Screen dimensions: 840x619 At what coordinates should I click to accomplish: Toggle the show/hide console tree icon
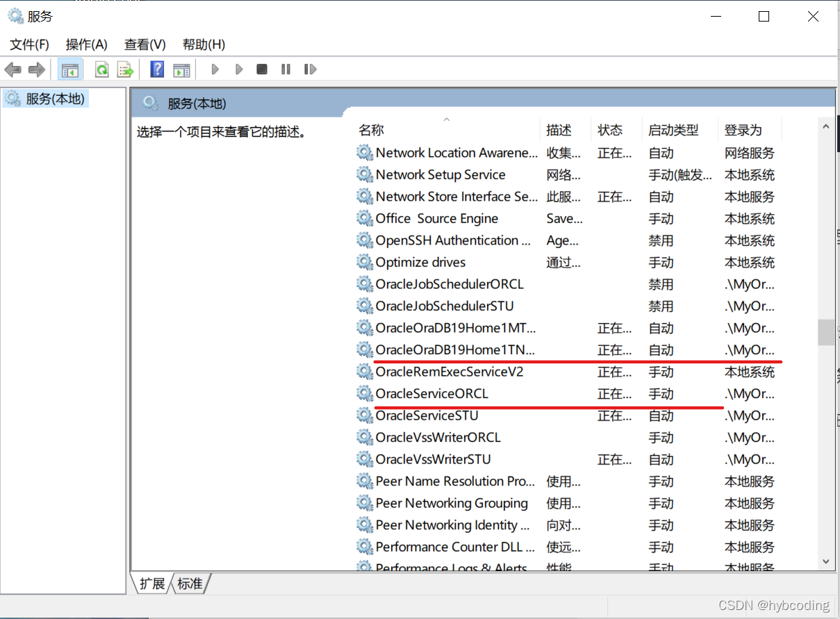pos(69,69)
